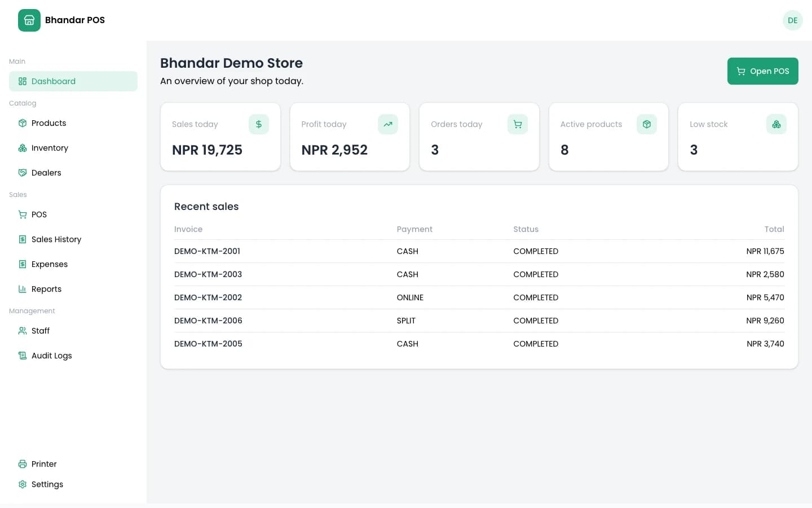Click the Open POS button
812x508 pixels.
pyautogui.click(x=762, y=71)
